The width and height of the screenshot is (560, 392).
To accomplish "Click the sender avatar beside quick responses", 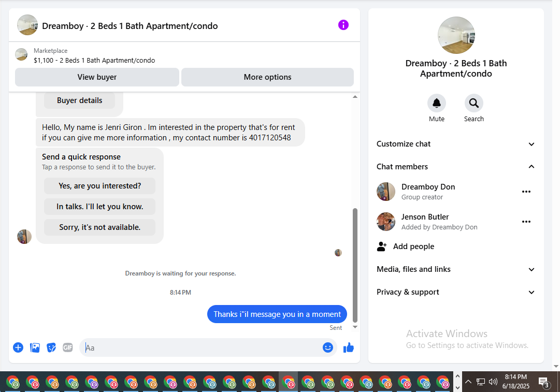I will pos(24,237).
